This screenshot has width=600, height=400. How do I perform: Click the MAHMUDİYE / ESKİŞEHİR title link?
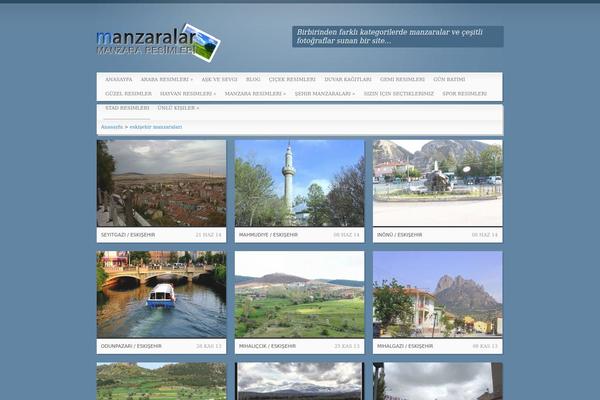(268, 235)
